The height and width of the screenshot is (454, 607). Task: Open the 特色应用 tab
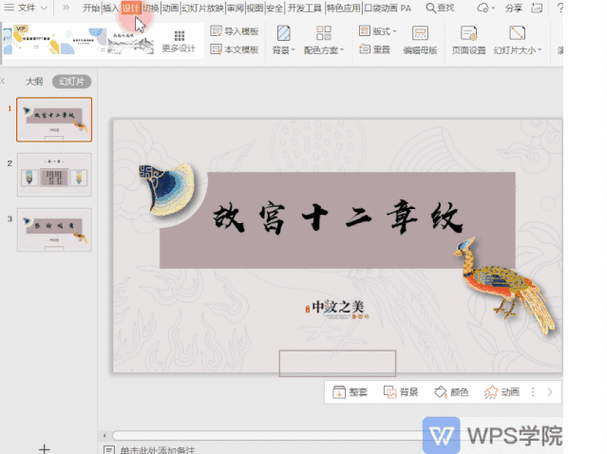point(343,8)
